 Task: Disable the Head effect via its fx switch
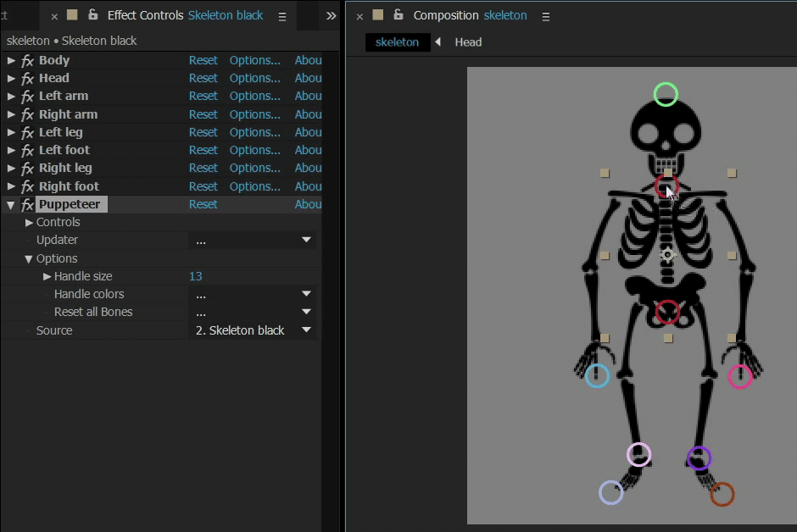coord(26,77)
